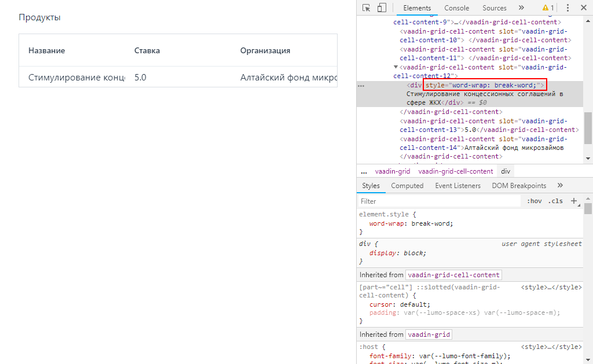593x364 pixels.
Task: Select the cell-content-13 node with 5.0
Action: pos(489,126)
